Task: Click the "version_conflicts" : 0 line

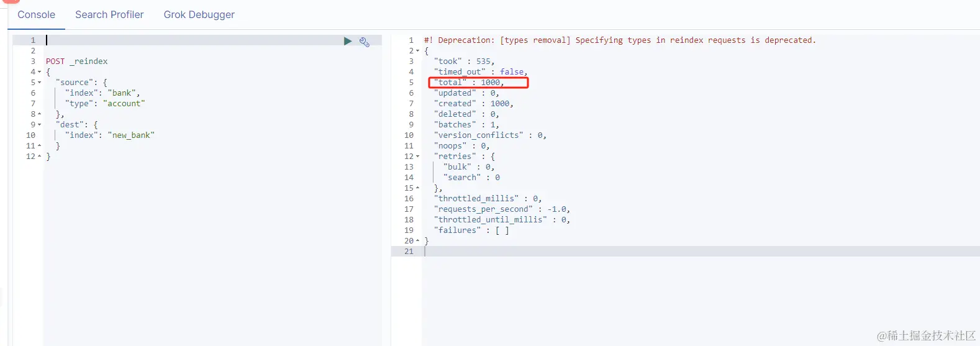Action: point(490,135)
